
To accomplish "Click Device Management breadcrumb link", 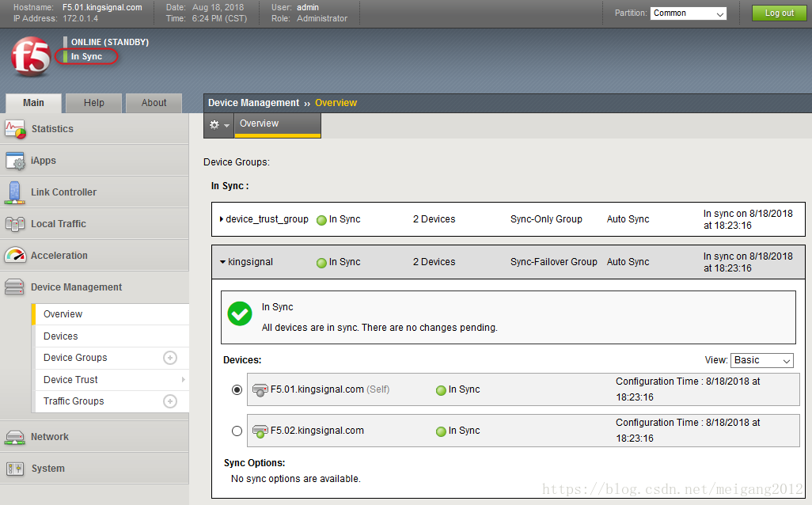I will pyautogui.click(x=254, y=103).
